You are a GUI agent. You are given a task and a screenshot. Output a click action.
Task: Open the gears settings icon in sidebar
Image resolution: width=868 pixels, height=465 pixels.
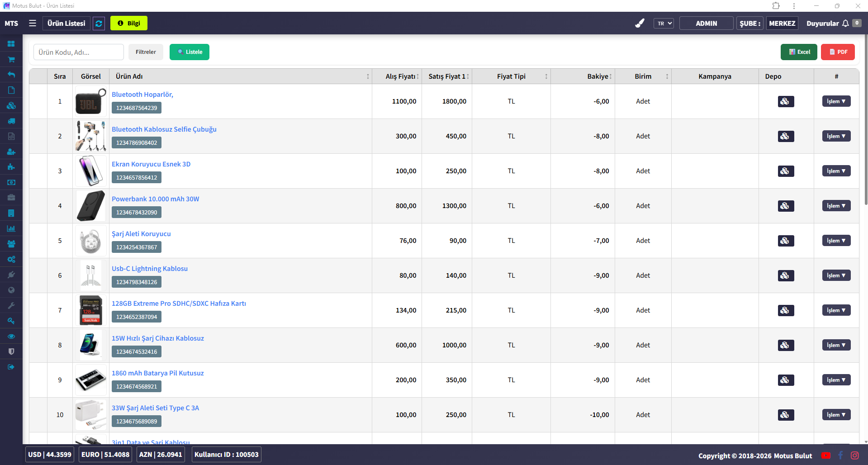11,259
